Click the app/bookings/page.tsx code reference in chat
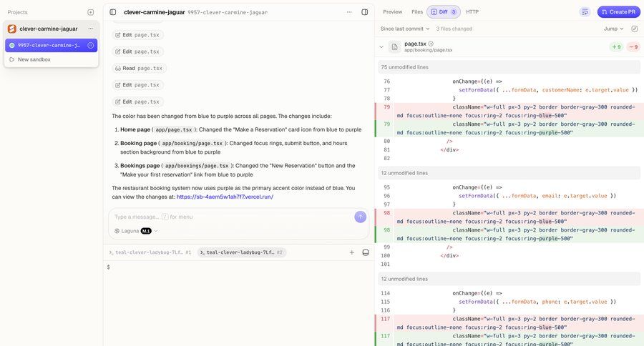This screenshot has width=644, height=346. tap(197, 166)
